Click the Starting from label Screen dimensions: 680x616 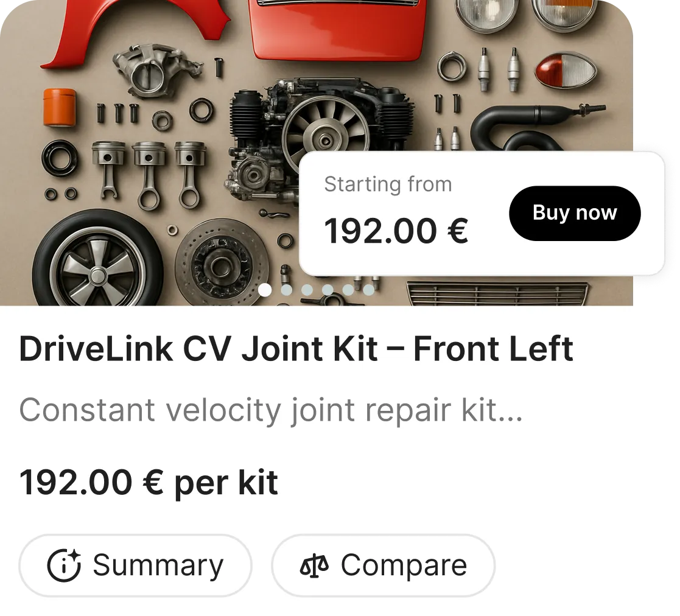388,184
